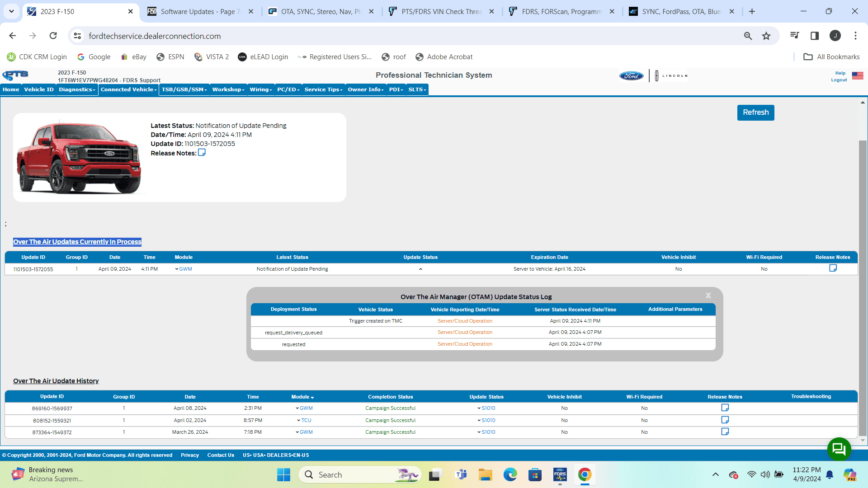This screenshot has width=868, height=488.
Task: Open media control icon in Chrome toolbar
Action: [x=794, y=36]
